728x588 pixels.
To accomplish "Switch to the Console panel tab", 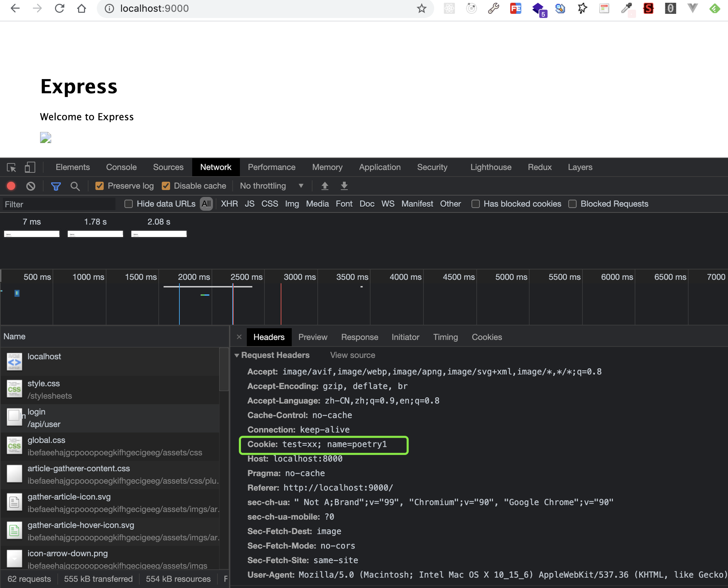I will [x=121, y=167].
